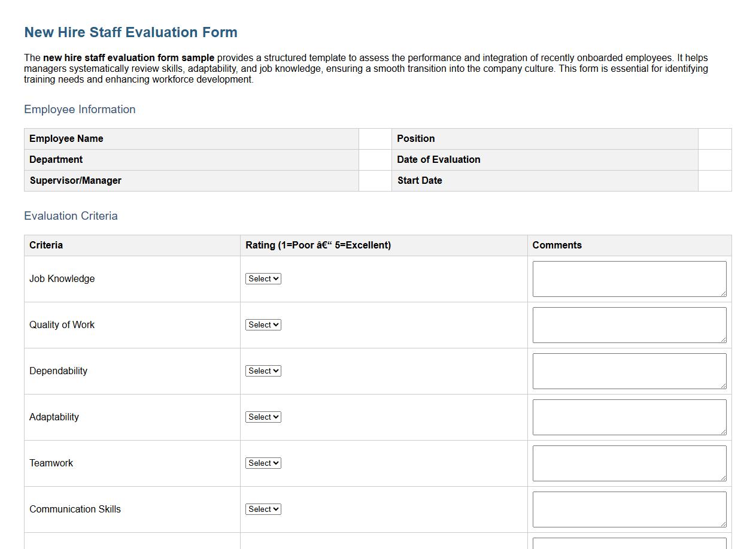The width and height of the screenshot is (756, 549).
Task: Click the Teamwork comments box
Action: click(629, 463)
